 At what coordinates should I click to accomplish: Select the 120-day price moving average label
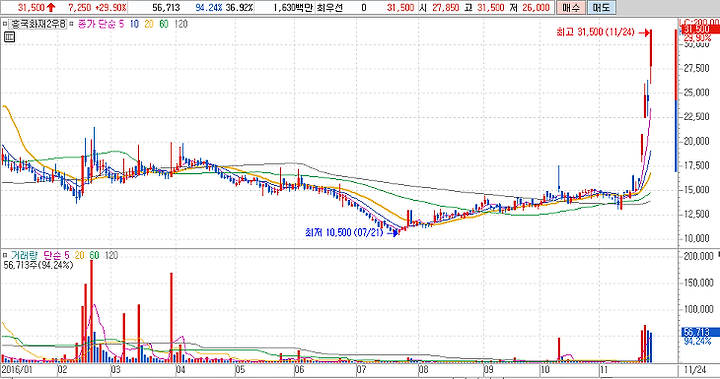click(x=181, y=24)
